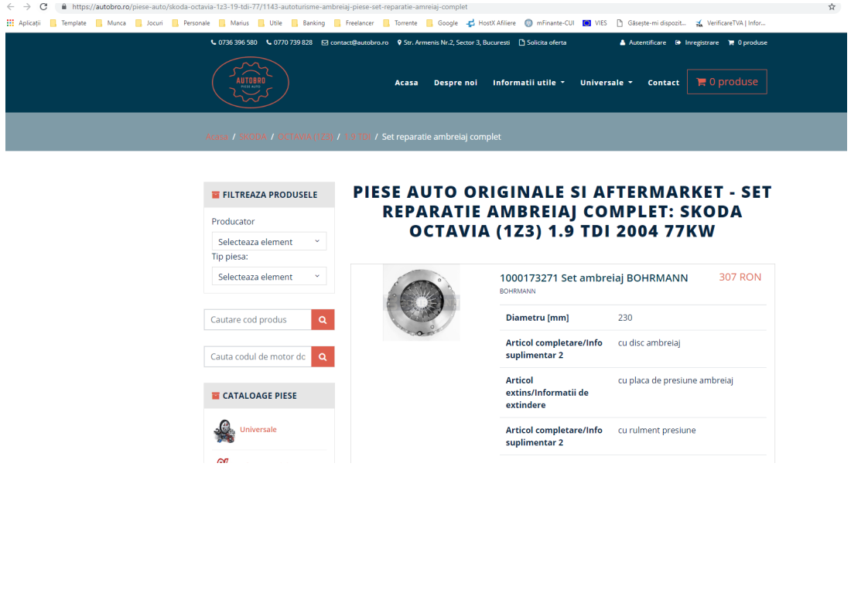Click the Solicita oferta link
Viewport: 868px width, 613px height.
point(542,43)
